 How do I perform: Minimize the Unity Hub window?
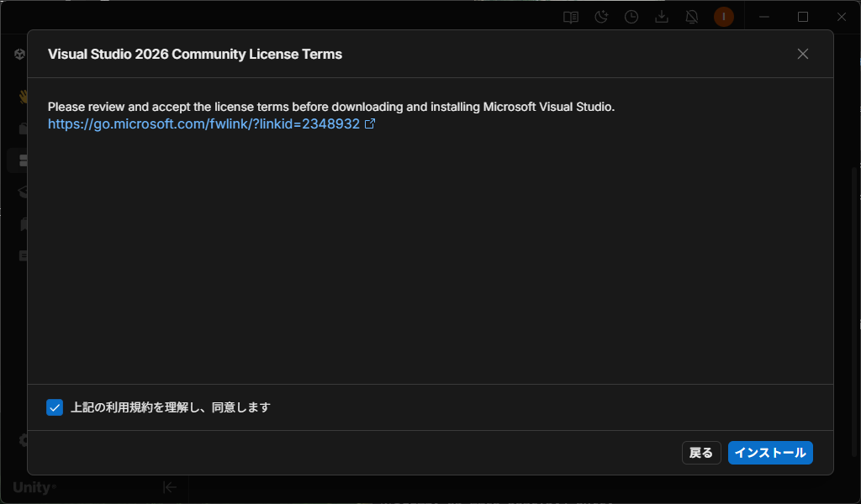tap(764, 17)
